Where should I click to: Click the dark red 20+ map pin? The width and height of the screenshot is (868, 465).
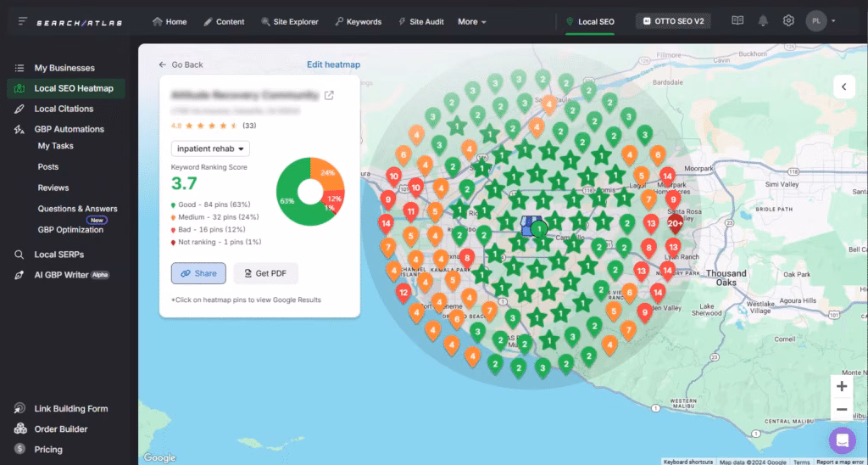click(676, 225)
